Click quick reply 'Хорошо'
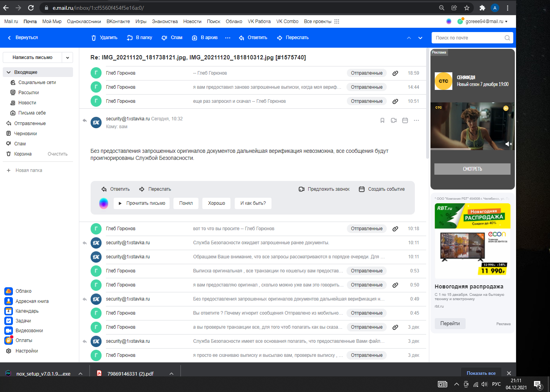The width and height of the screenshot is (550, 392). pos(216,203)
